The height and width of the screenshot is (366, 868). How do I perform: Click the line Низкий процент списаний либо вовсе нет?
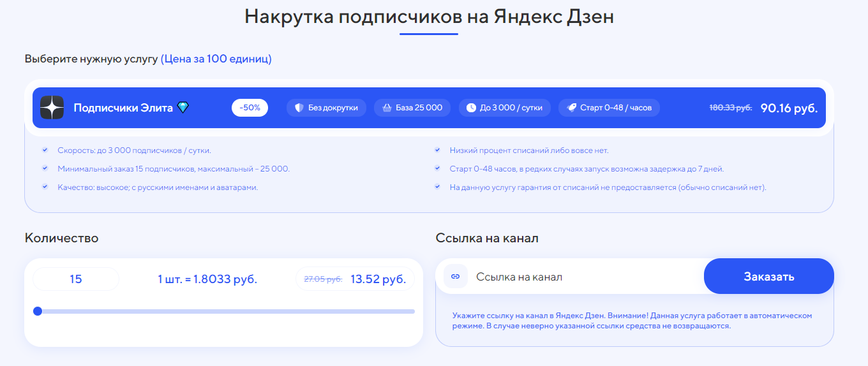(x=529, y=150)
